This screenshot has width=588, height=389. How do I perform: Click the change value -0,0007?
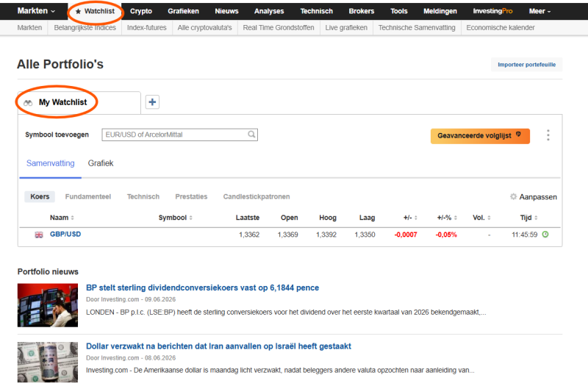pos(406,235)
